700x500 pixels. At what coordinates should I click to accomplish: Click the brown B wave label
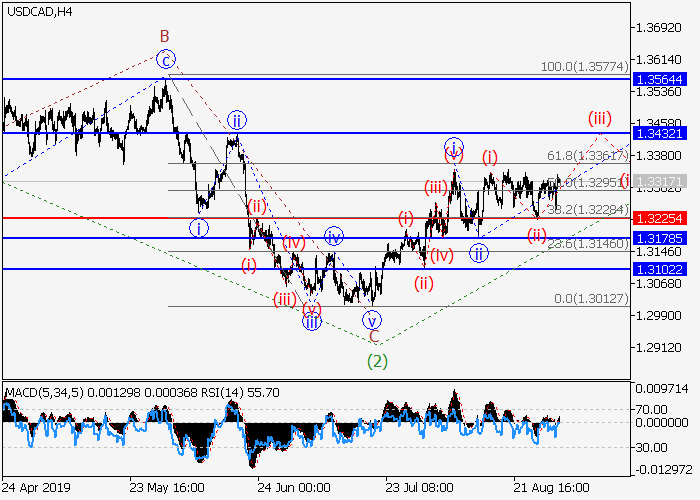[165, 35]
